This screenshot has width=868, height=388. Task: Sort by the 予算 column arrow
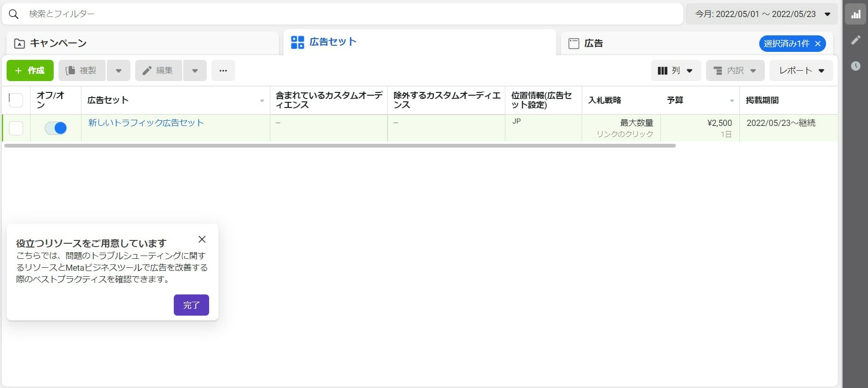[x=731, y=101]
